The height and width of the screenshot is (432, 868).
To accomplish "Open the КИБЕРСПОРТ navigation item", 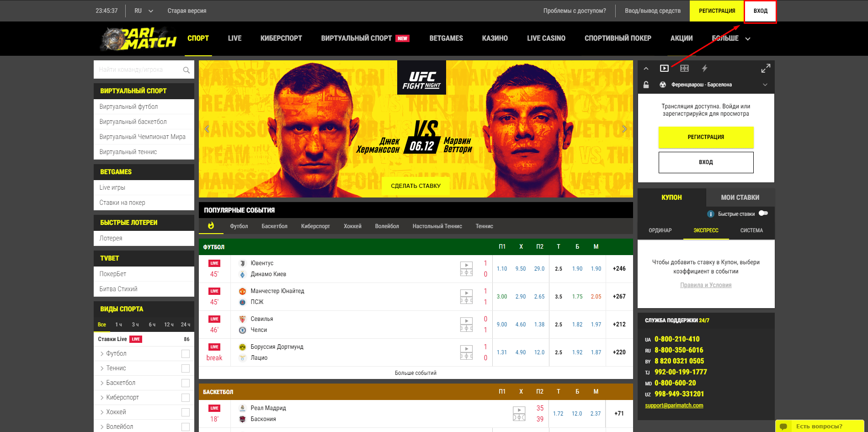I will click(x=281, y=38).
